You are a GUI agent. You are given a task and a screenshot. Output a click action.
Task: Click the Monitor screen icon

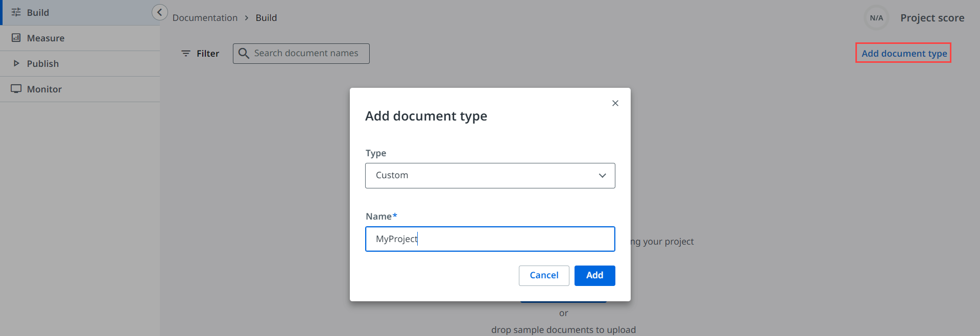(x=16, y=89)
